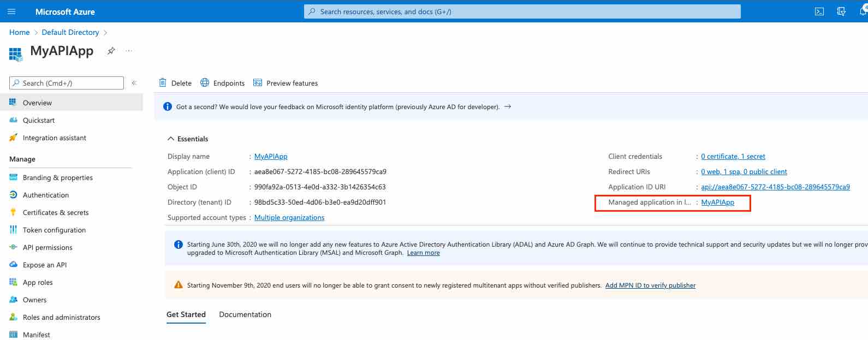The height and width of the screenshot is (340, 868).
Task: Click the API permissions icon
Action: [13, 247]
